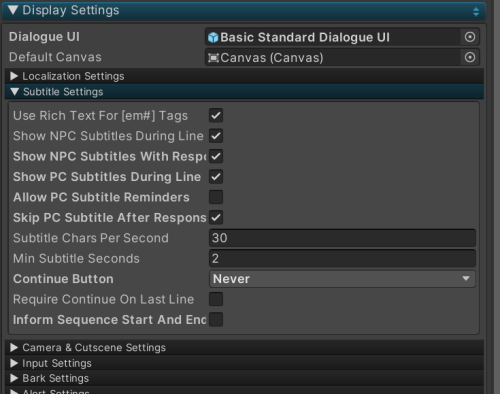The image size is (500, 394).
Task: Click the Use Rich Text For [em#] Tags label
Action: (100, 116)
